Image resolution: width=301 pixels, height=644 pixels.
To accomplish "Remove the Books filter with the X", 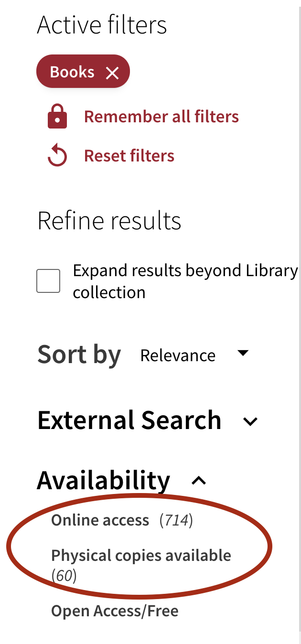I will (112, 73).
